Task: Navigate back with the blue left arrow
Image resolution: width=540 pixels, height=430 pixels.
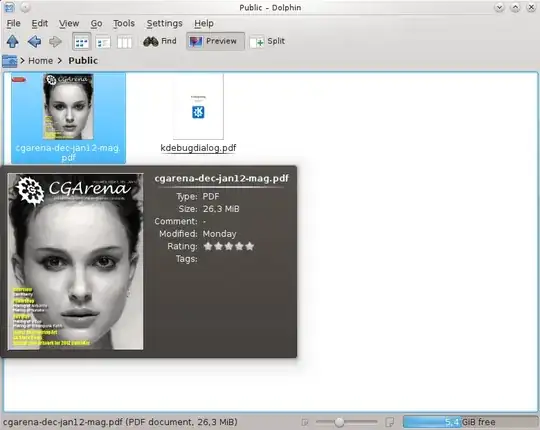Action: pos(34,41)
